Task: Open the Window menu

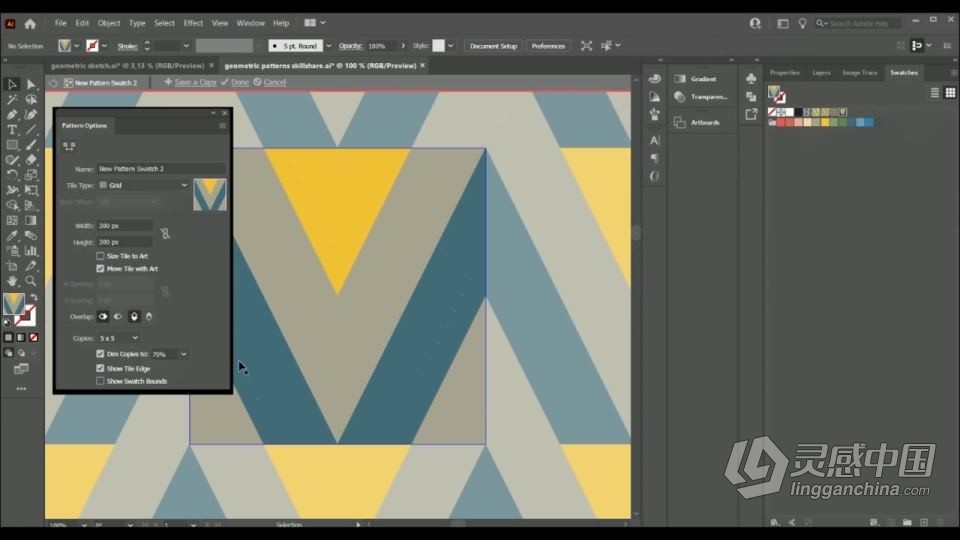Action: [x=250, y=23]
